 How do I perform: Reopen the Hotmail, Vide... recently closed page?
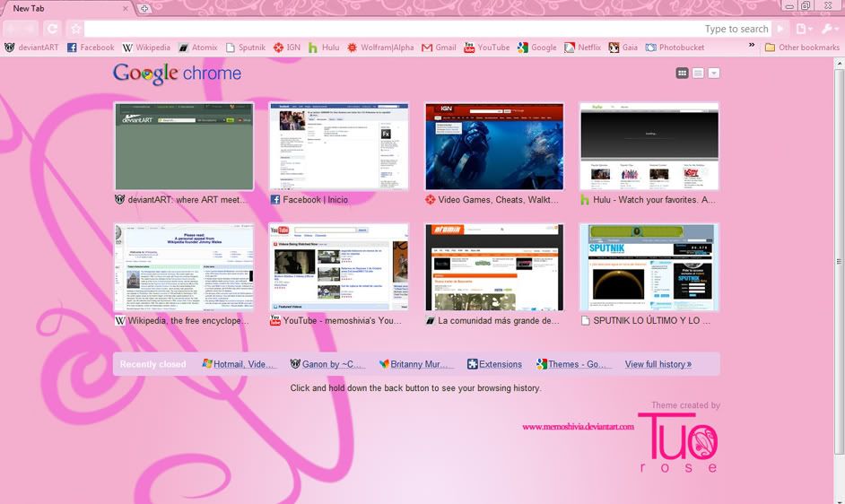pyautogui.click(x=239, y=364)
